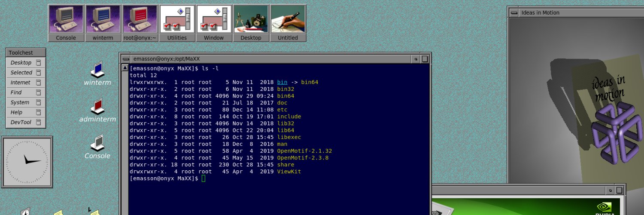Minimize the emasson@onyx terminal window
Image resolution: width=644 pixels, height=215 pixels.
coord(416,59)
